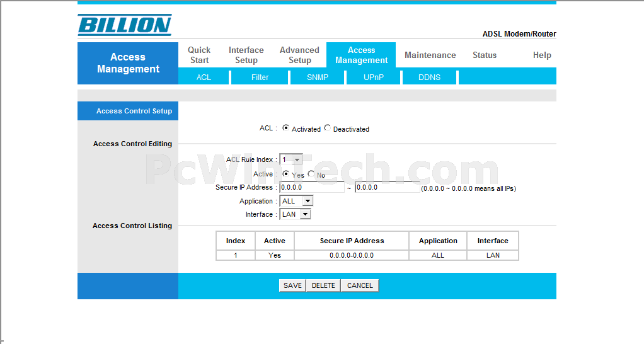The image size is (644, 344).
Task: Select the ACL Activated radio button
Action: pyautogui.click(x=286, y=128)
